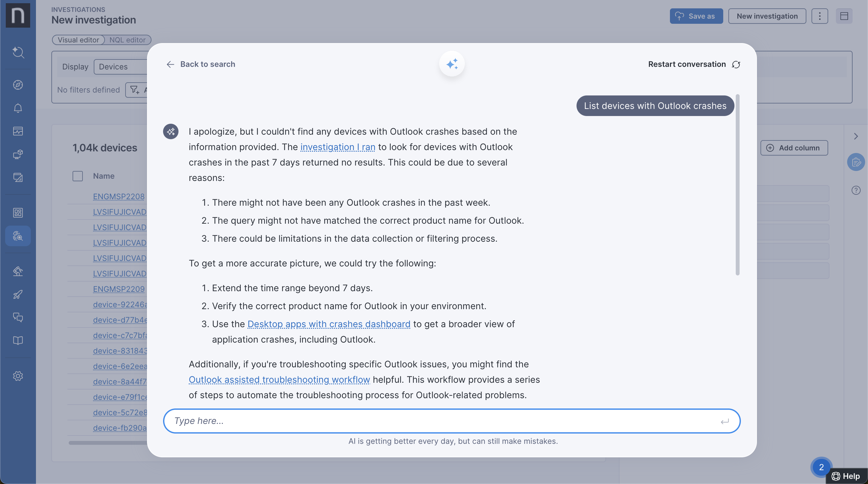868x484 pixels.
Task: Open the alerts bell icon
Action: pyautogui.click(x=18, y=108)
